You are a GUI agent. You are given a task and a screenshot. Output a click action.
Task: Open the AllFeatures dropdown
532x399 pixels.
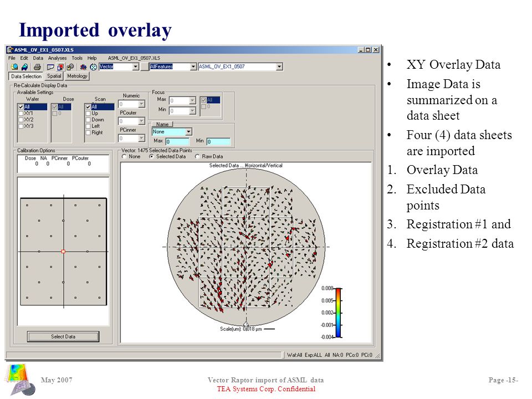193,67
